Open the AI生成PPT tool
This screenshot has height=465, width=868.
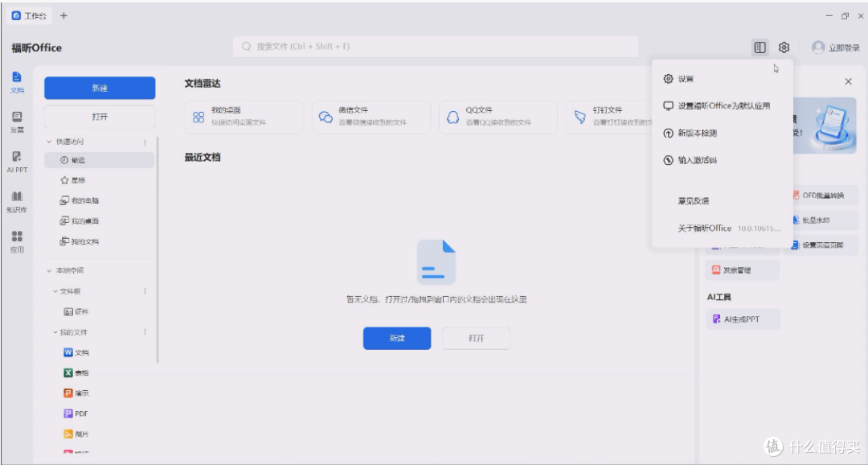click(x=743, y=319)
